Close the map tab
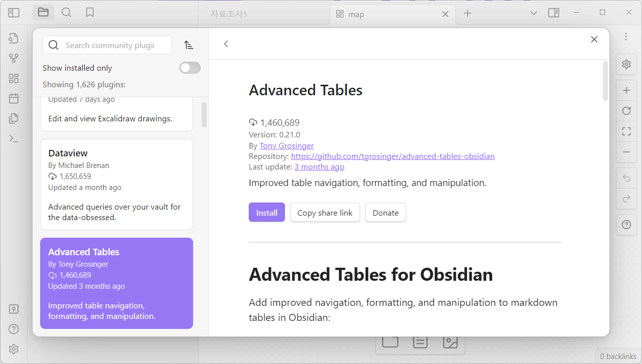642x364 pixels. tap(445, 15)
